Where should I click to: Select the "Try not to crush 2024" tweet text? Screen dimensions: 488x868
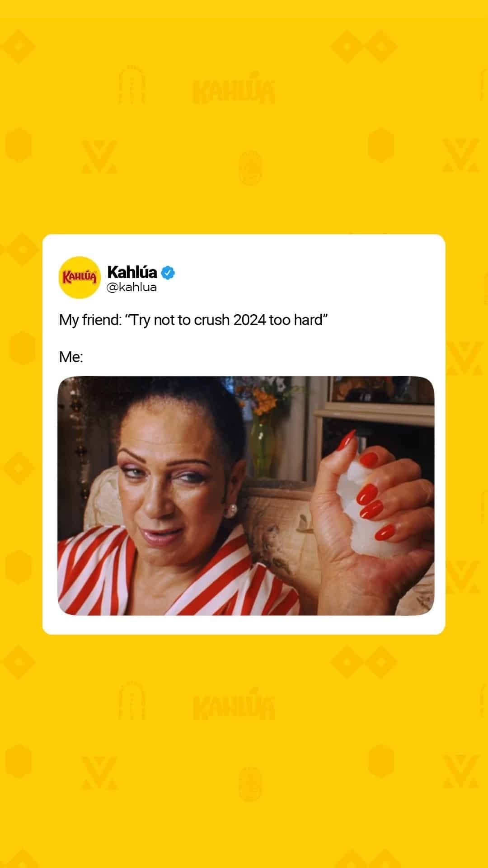[x=193, y=320]
